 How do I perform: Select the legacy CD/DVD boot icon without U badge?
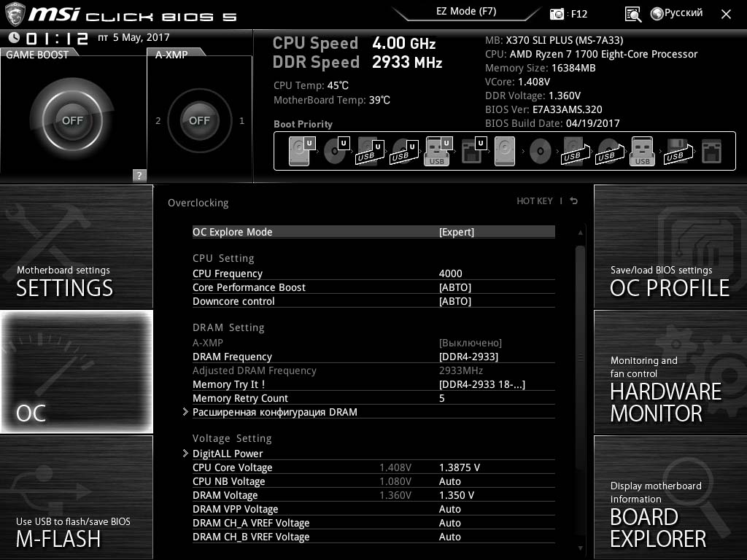coord(541,151)
